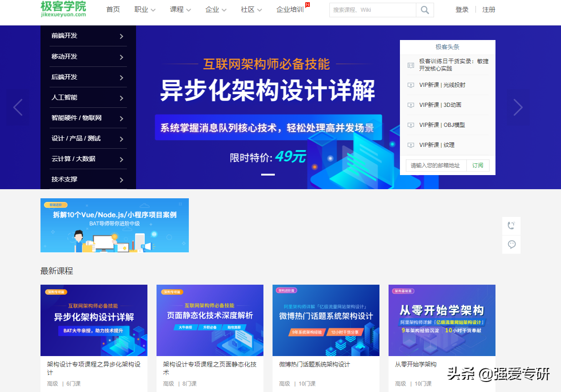Select 首页 in the top menu

[113, 10]
